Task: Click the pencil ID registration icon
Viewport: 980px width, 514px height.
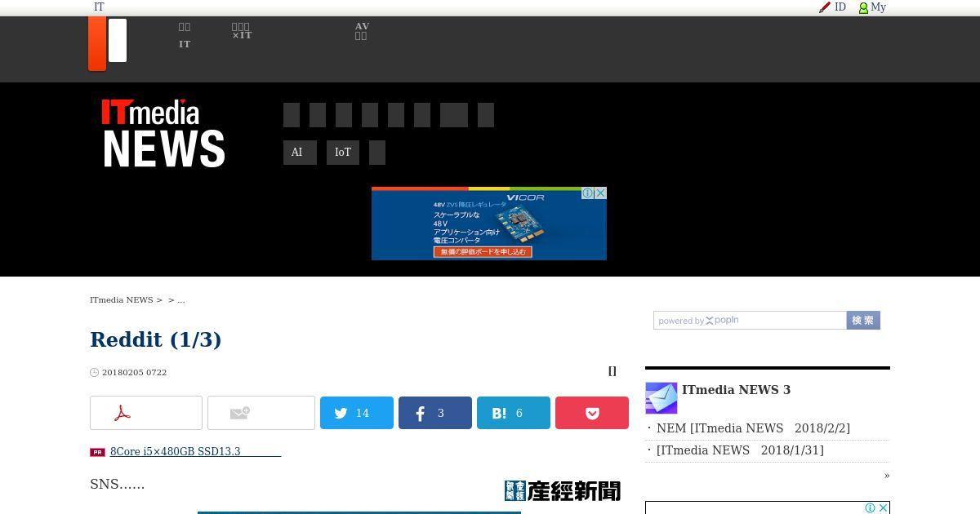Action: 825,7
